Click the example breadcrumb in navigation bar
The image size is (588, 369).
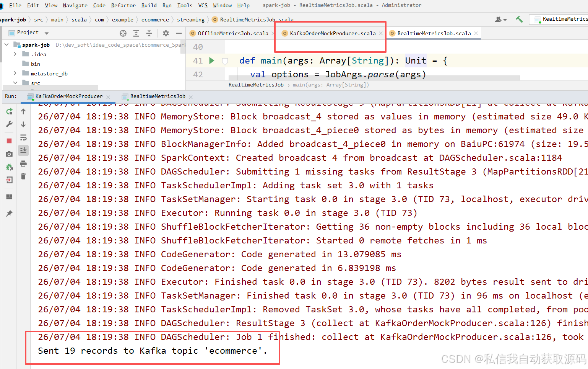122,20
